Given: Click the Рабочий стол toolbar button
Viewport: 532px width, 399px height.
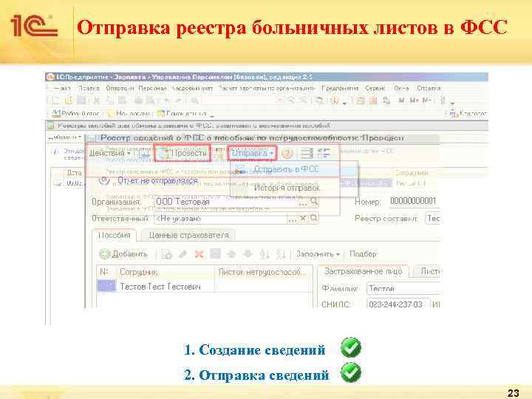Looking at the screenshot, I should tap(75, 113).
